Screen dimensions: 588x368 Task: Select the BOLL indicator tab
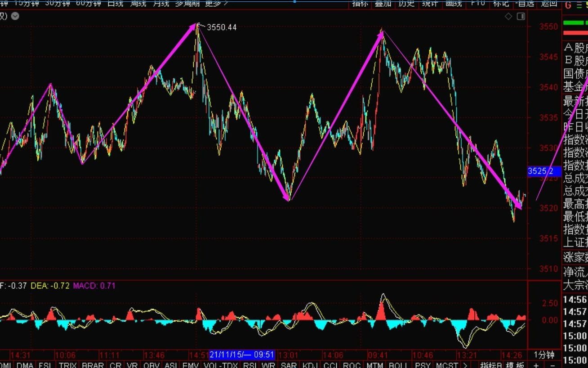pyautogui.click(x=397, y=365)
